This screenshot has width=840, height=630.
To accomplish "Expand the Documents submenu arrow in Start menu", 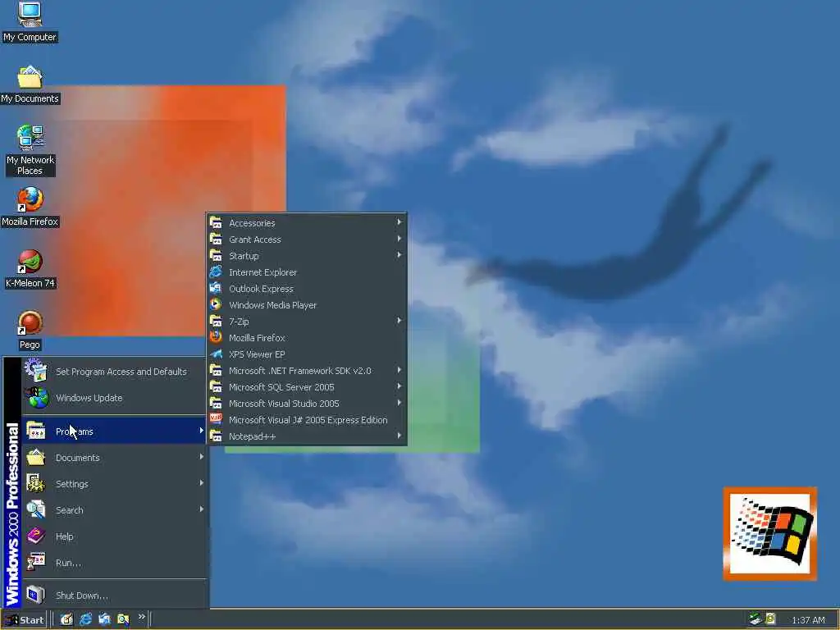I will (x=202, y=457).
